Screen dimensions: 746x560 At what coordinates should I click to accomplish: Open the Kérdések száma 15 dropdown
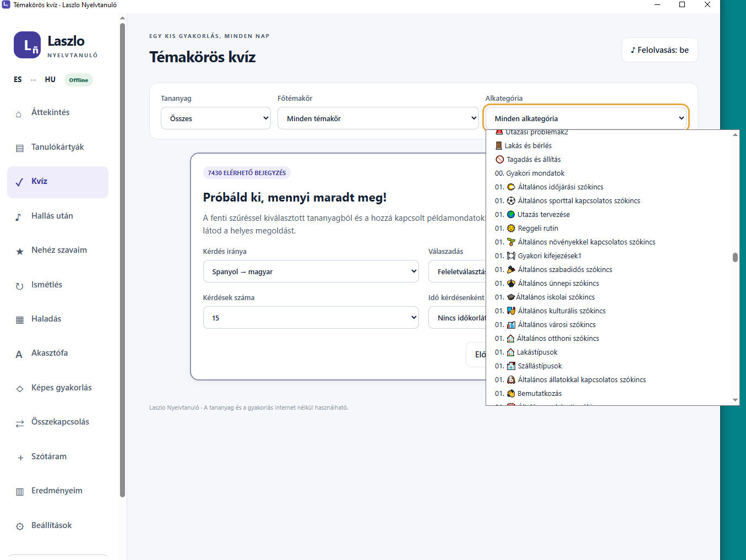(311, 318)
